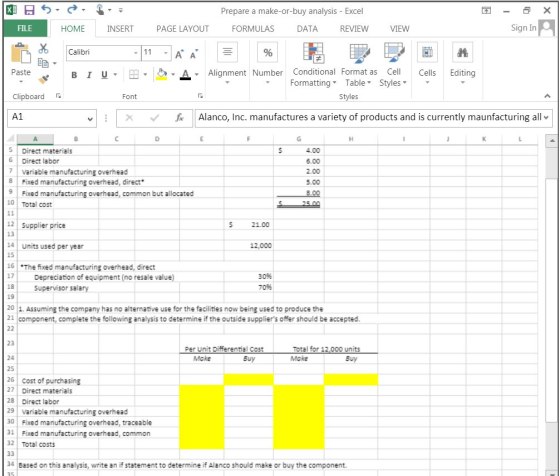Click the Select All corner triangle

(11, 139)
